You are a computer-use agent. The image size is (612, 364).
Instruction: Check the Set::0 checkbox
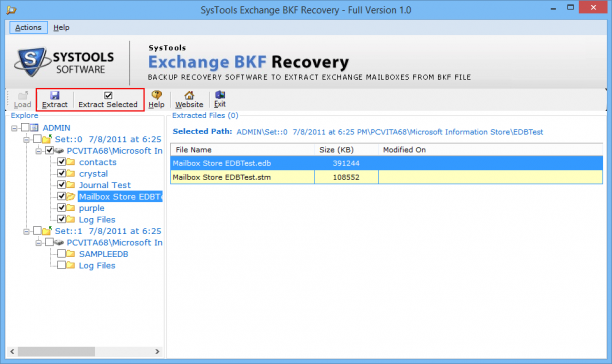[x=37, y=138]
